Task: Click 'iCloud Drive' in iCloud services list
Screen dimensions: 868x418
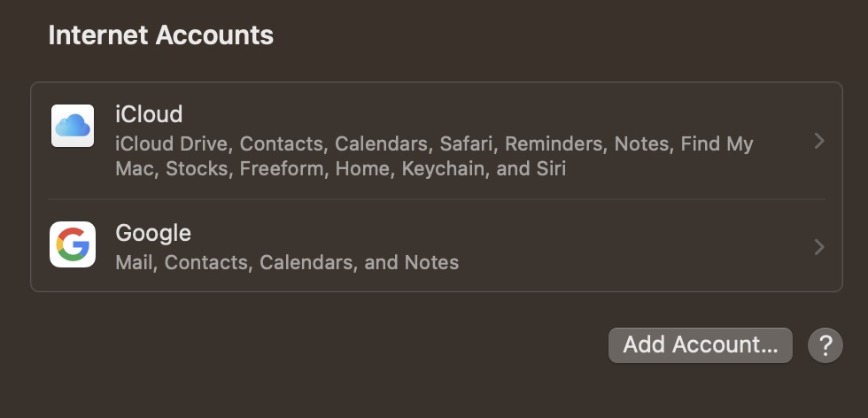Action: click(172, 143)
